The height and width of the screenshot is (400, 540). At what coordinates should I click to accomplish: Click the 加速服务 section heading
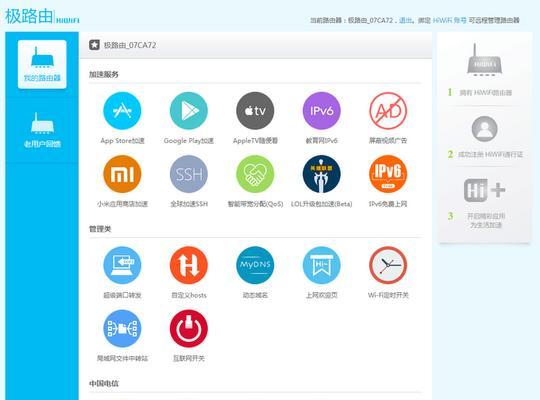pyautogui.click(x=103, y=74)
